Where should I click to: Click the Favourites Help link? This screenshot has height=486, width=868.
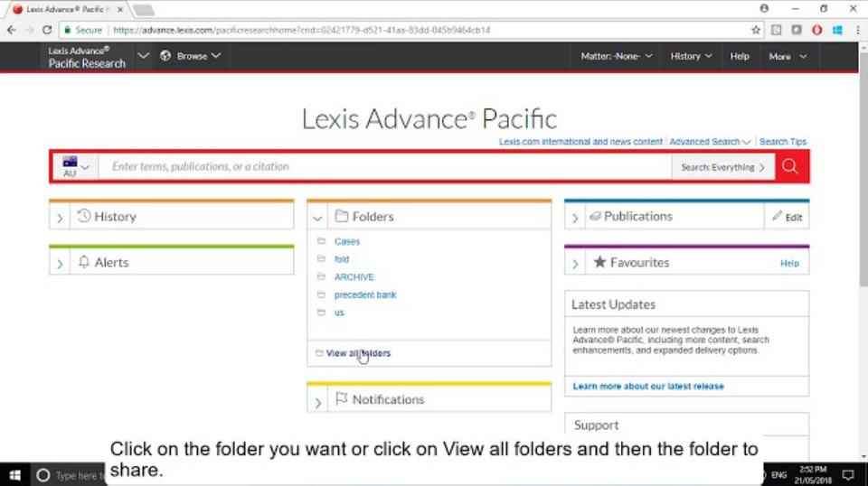coord(790,263)
